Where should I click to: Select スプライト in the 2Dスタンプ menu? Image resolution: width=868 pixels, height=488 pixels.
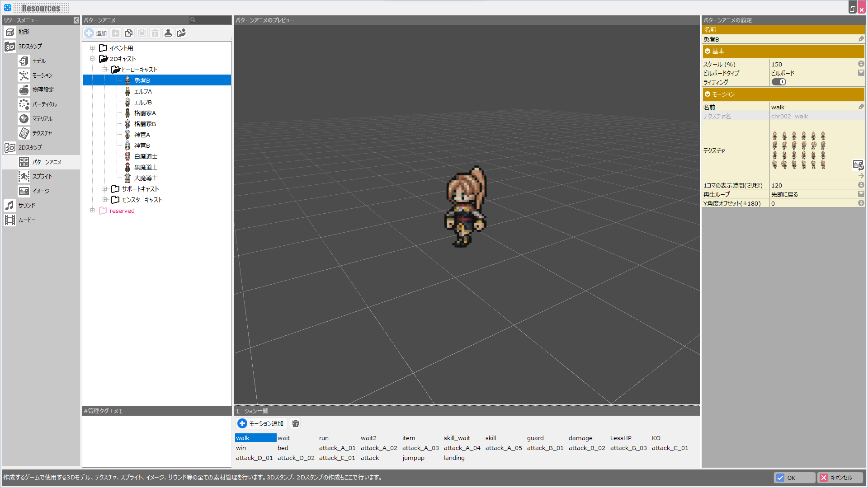click(42, 176)
